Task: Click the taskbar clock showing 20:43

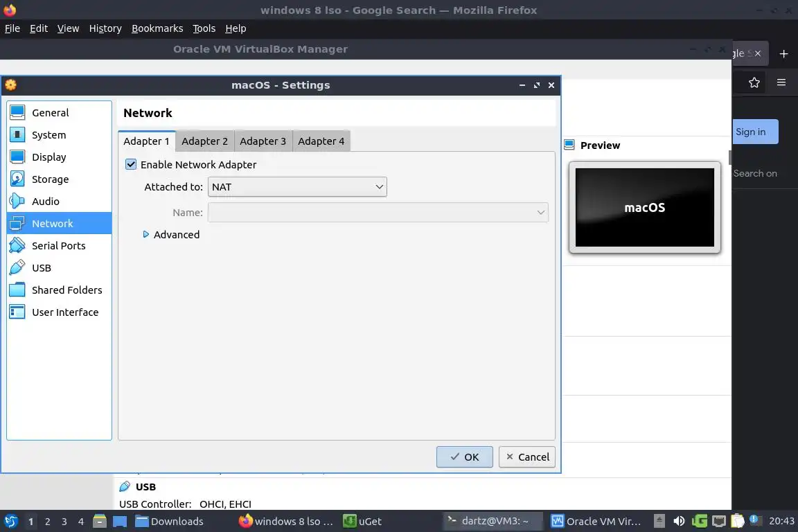Action: [781, 521]
